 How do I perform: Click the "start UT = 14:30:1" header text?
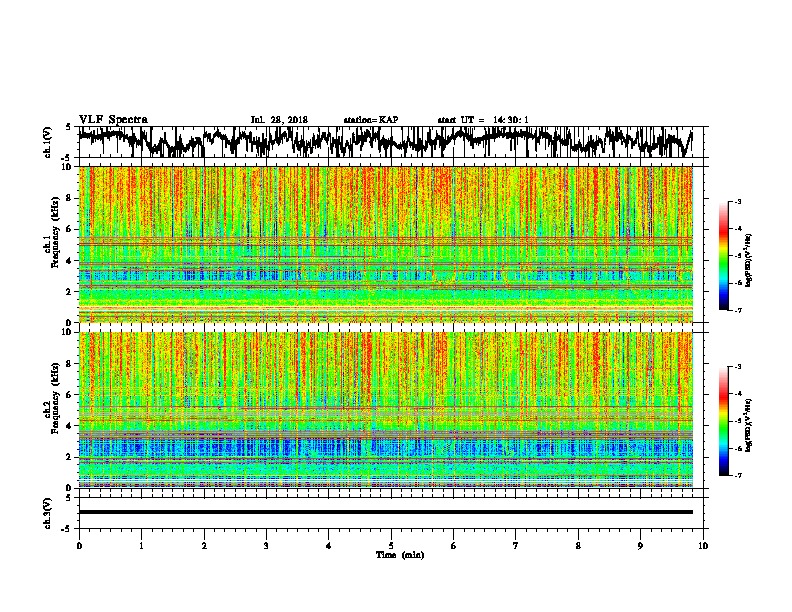click(483, 120)
